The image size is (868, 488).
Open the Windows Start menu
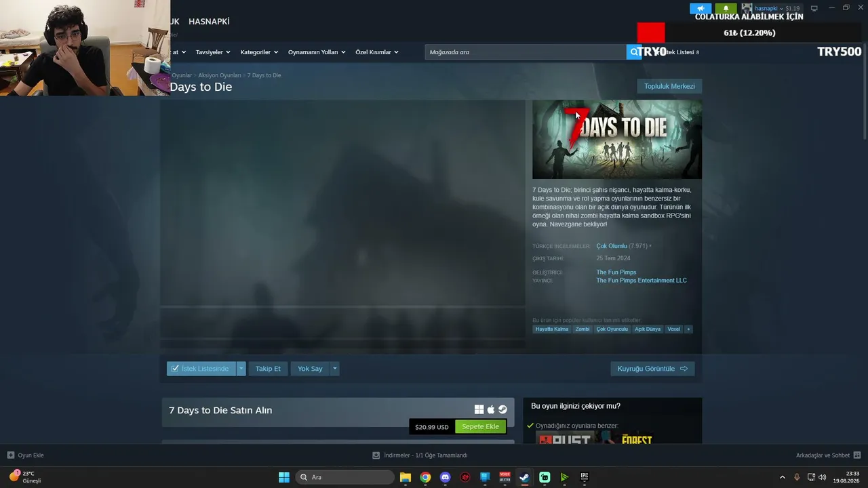(x=284, y=477)
